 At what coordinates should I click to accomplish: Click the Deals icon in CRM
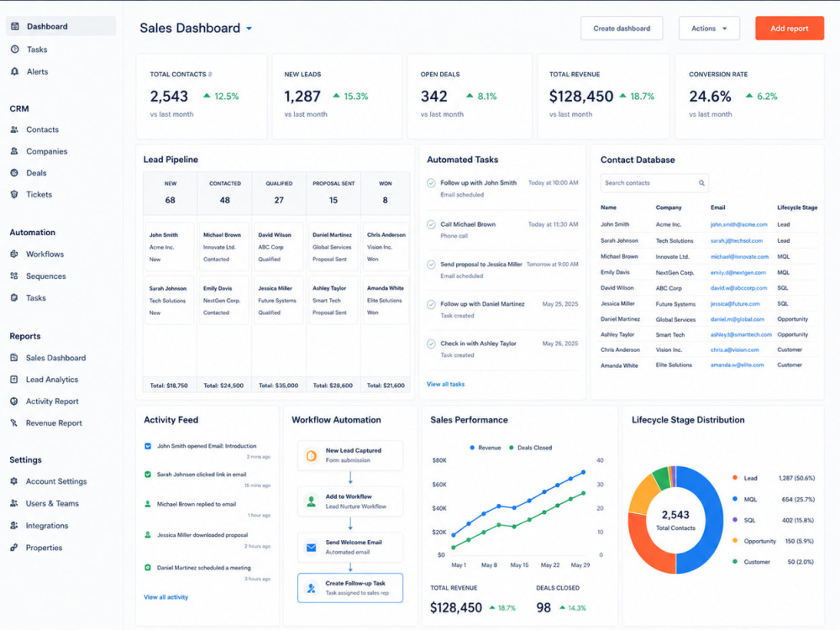14,172
